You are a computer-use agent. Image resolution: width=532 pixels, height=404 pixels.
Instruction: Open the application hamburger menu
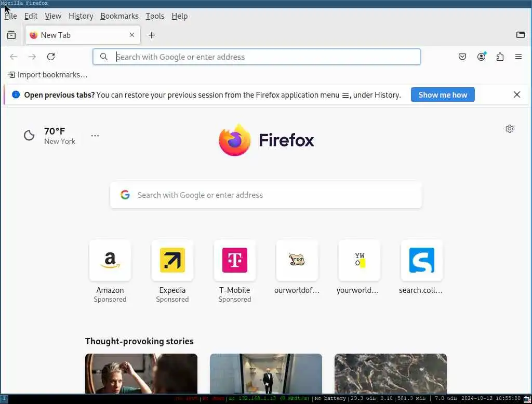(518, 57)
